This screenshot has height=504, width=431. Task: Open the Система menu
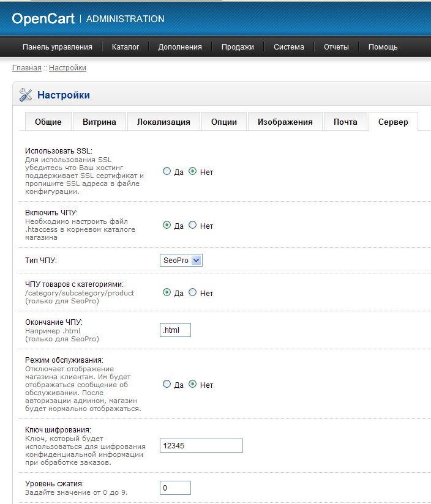(x=288, y=47)
